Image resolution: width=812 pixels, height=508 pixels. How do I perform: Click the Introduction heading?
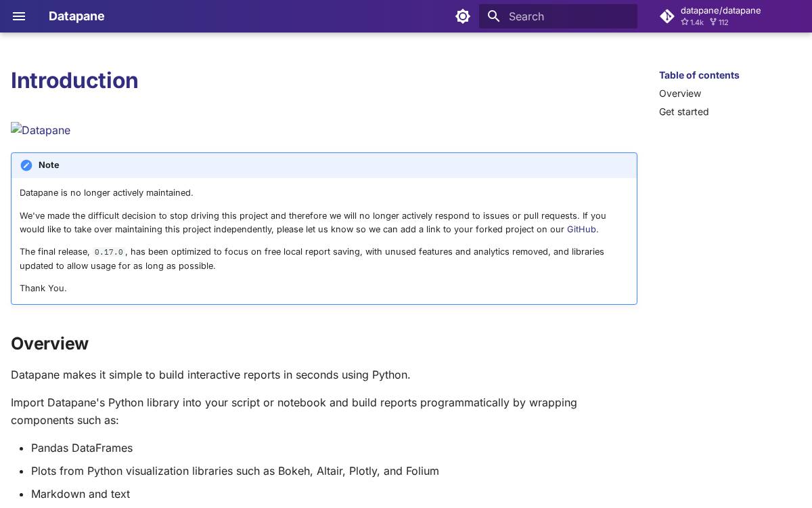(74, 81)
